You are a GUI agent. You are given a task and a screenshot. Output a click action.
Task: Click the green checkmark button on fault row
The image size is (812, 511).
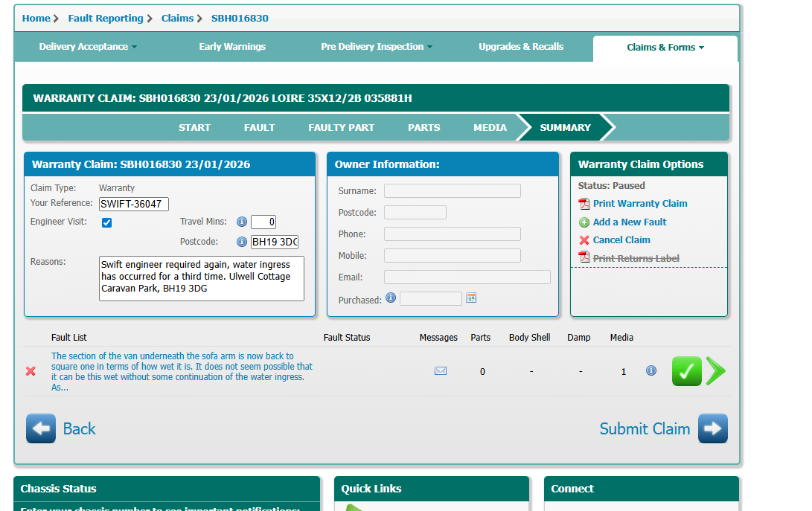(687, 371)
